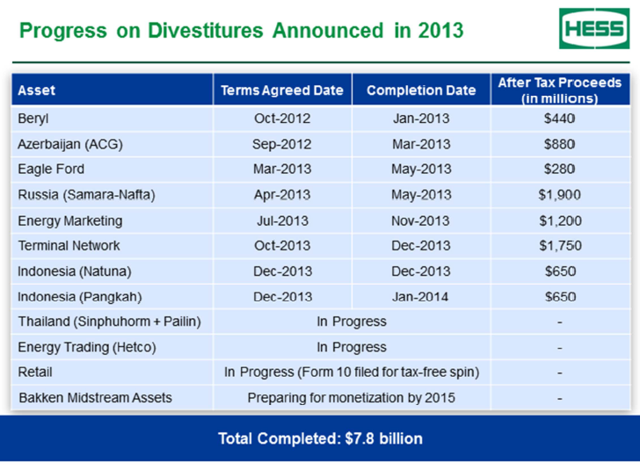The height and width of the screenshot is (470, 640).
Task: Select the '$650' value for Indonesia (Natuna)
Action: (x=560, y=271)
